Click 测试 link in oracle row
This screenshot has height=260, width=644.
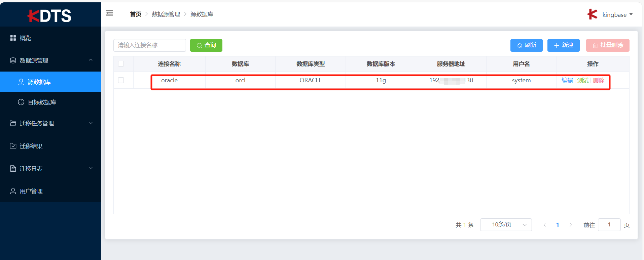[x=583, y=80]
